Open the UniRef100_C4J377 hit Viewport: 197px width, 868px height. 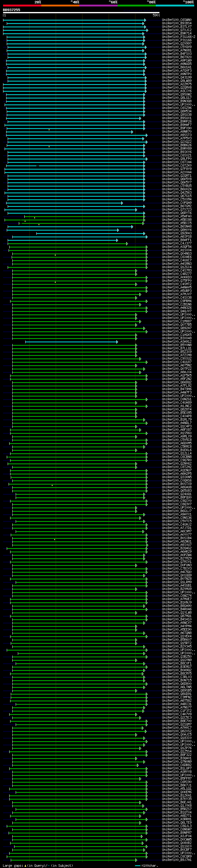pyautogui.click(x=177, y=243)
